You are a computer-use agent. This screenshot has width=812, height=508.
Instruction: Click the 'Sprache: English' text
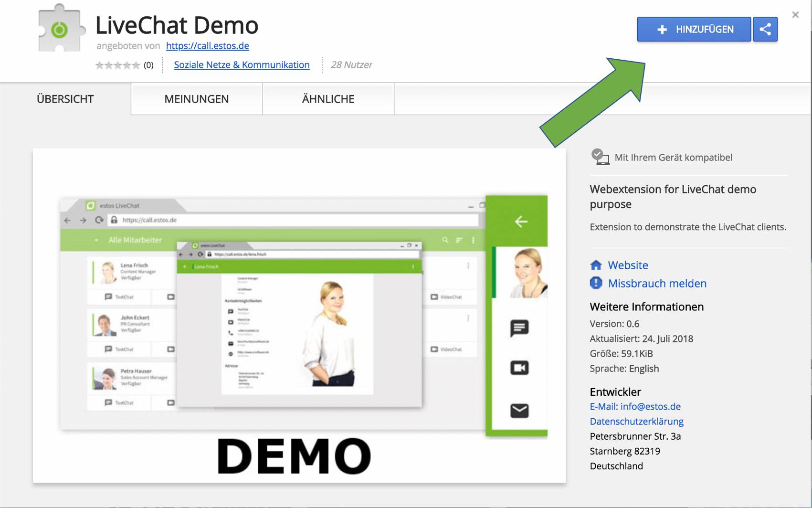(x=624, y=369)
